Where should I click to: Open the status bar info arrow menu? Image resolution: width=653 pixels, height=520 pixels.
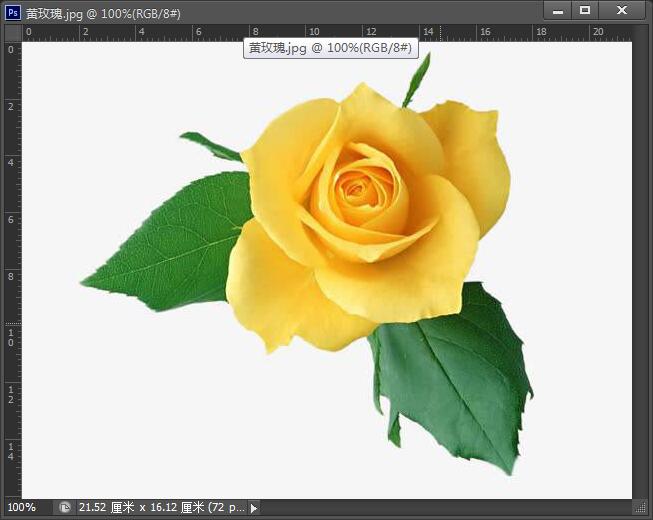coord(254,508)
